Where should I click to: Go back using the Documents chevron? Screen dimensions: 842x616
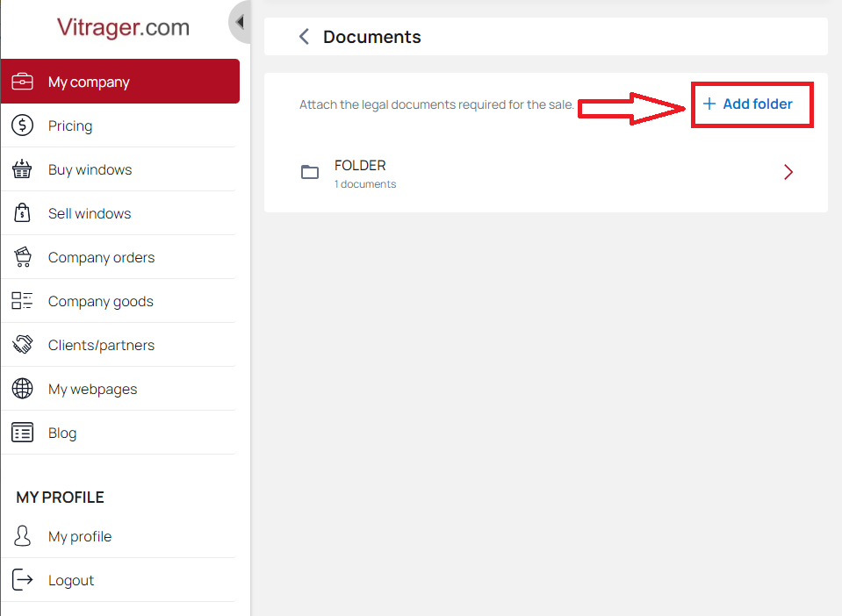point(304,37)
